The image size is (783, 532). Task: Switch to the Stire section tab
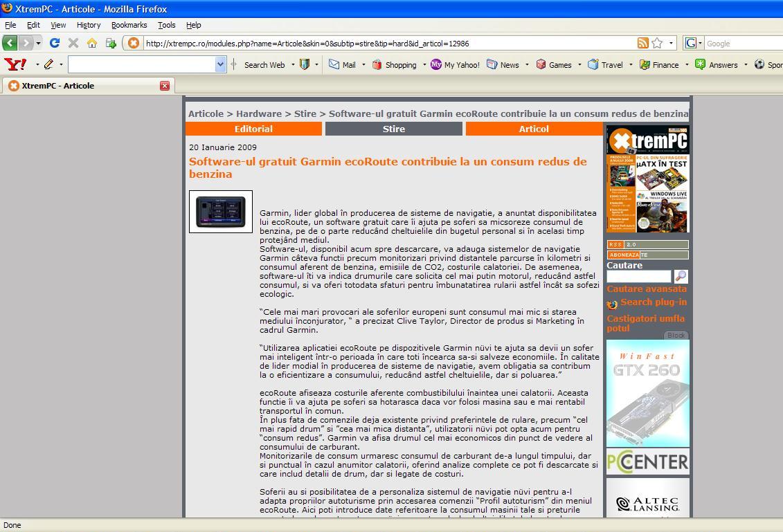[x=393, y=129]
